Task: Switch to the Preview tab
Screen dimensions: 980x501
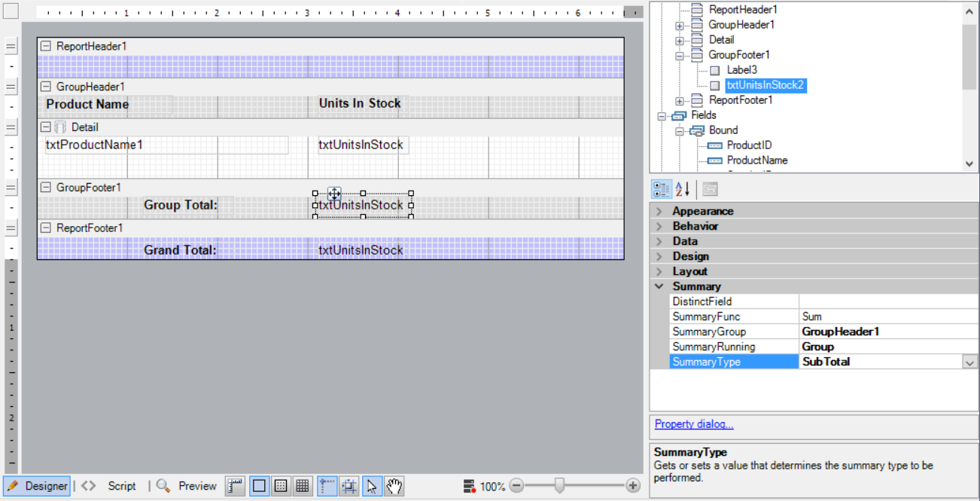Action: point(197,487)
